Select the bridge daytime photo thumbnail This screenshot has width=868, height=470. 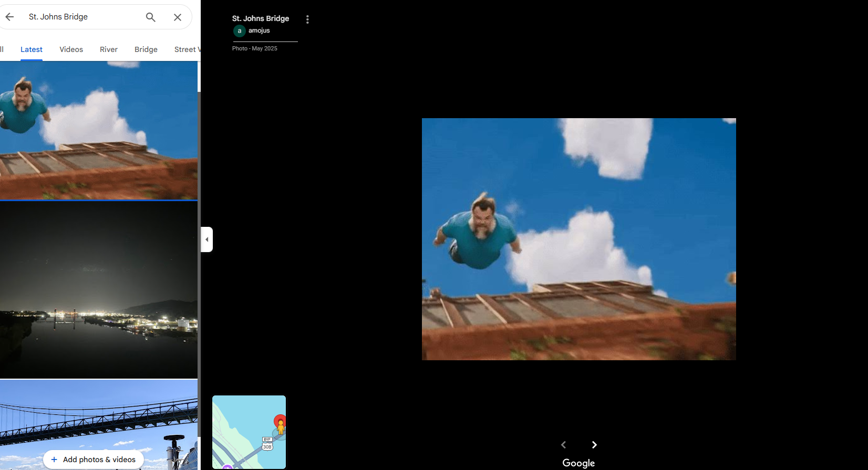coord(99,424)
